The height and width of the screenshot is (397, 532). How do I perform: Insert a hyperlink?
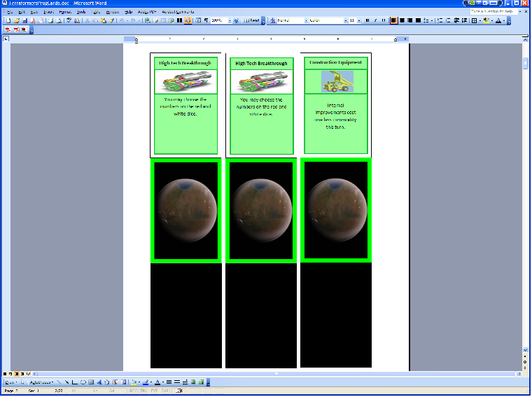coord(147,21)
